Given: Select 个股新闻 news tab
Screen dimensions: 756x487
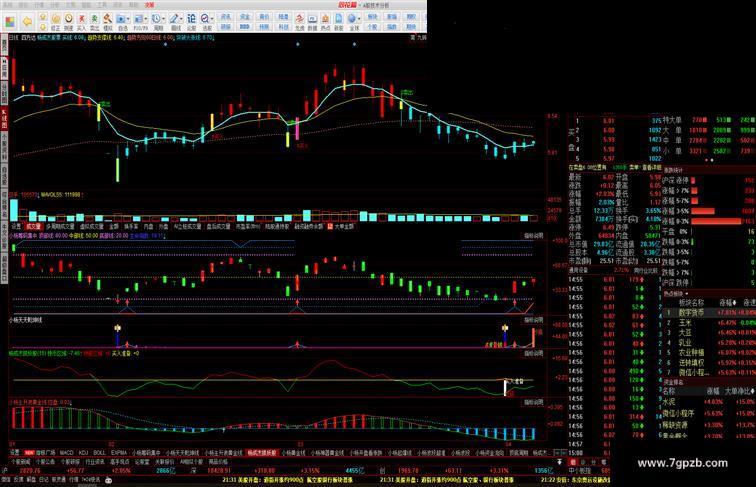Looking at the screenshot, I should (x=21, y=462).
